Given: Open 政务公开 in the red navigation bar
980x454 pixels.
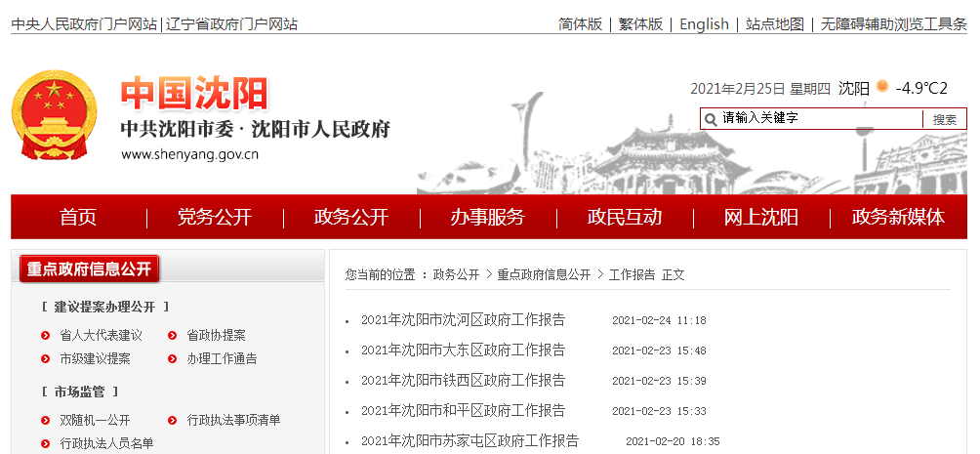Looking at the screenshot, I should tap(351, 217).
